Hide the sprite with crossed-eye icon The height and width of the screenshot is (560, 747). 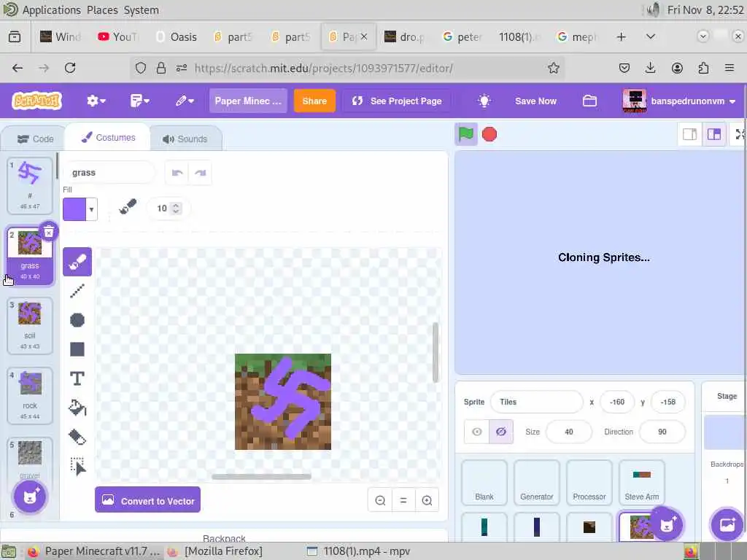click(x=501, y=432)
